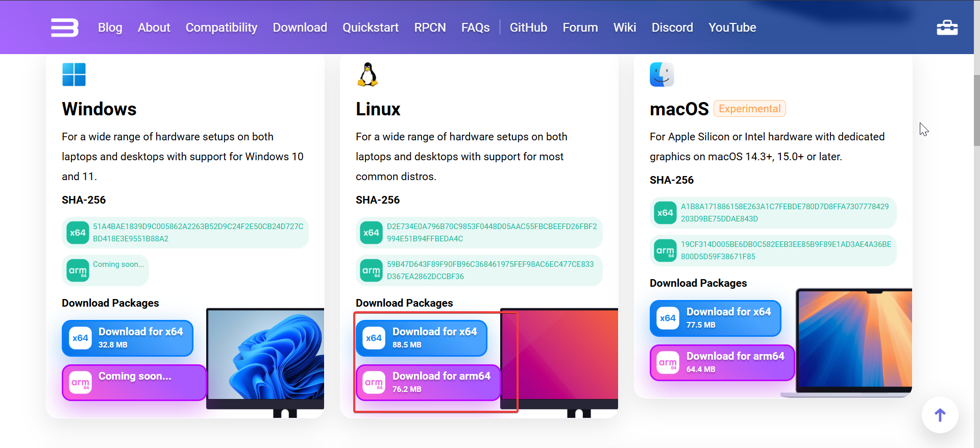Open the Quickstart guide
This screenshot has width=980, height=448.
371,28
